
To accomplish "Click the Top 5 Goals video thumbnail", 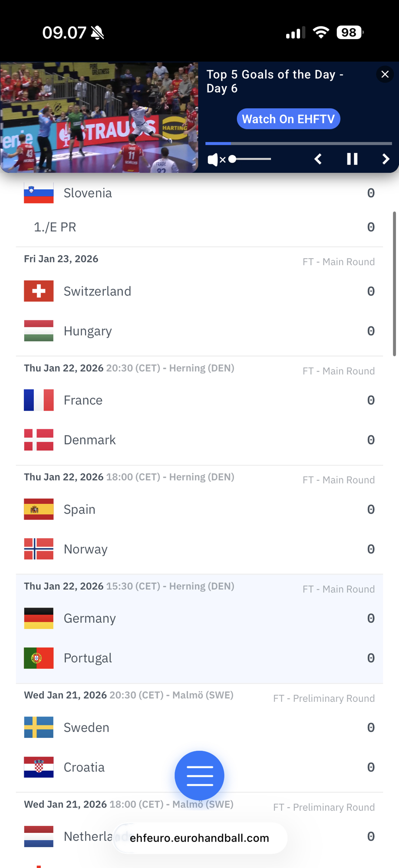I will point(99,117).
